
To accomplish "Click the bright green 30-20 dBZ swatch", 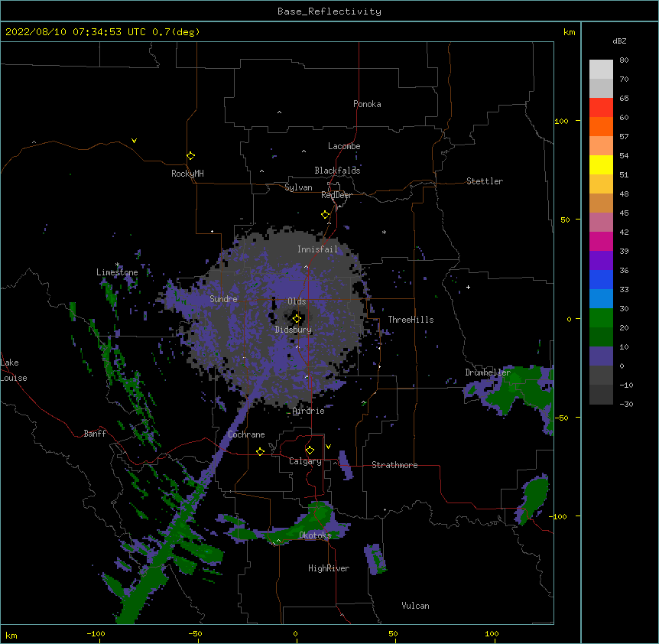I will click(x=601, y=318).
